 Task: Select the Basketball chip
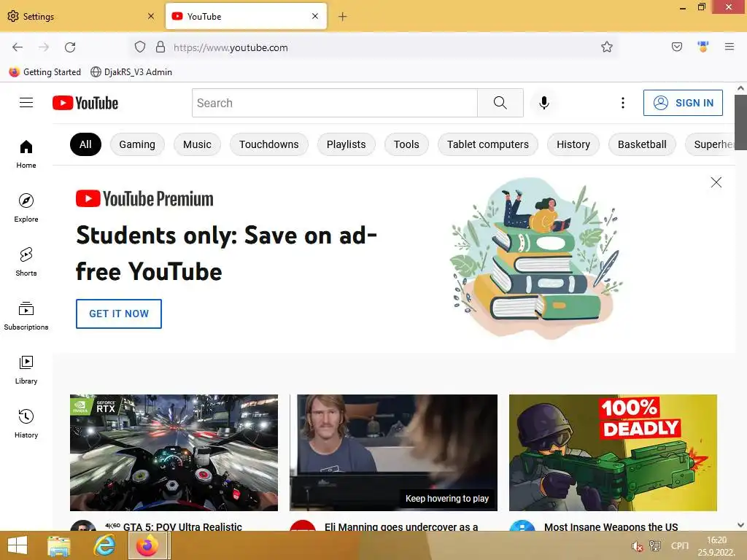(x=642, y=144)
